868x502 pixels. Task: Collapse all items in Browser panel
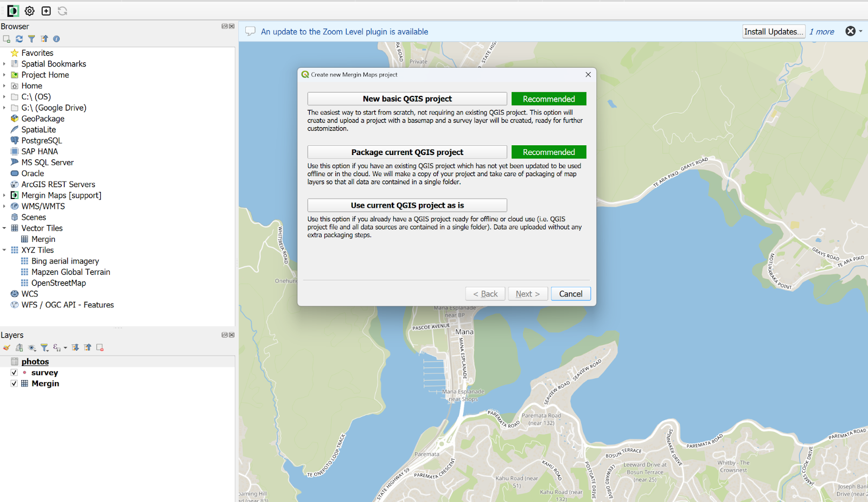[x=44, y=39]
